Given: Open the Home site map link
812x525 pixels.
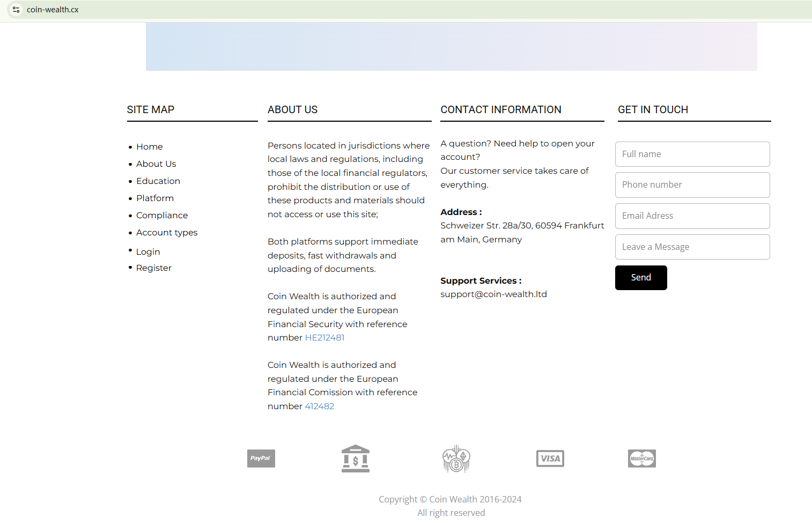Looking at the screenshot, I should (x=149, y=147).
